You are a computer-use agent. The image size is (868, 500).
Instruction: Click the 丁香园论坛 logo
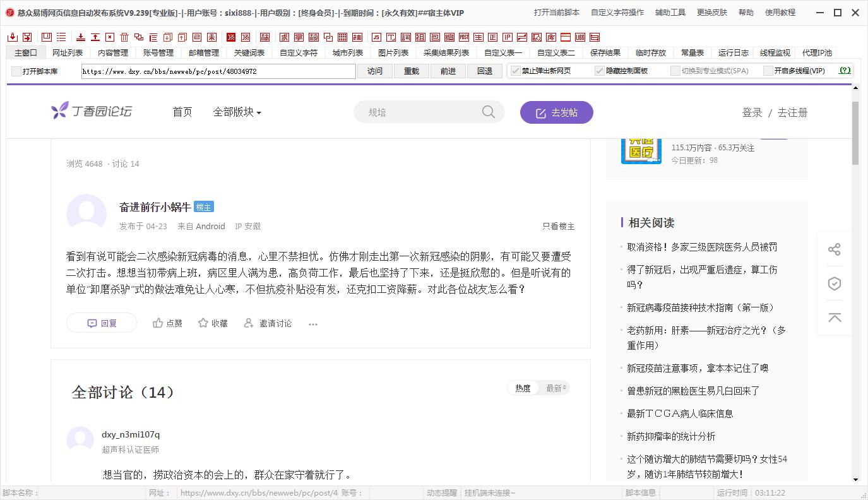coord(92,111)
